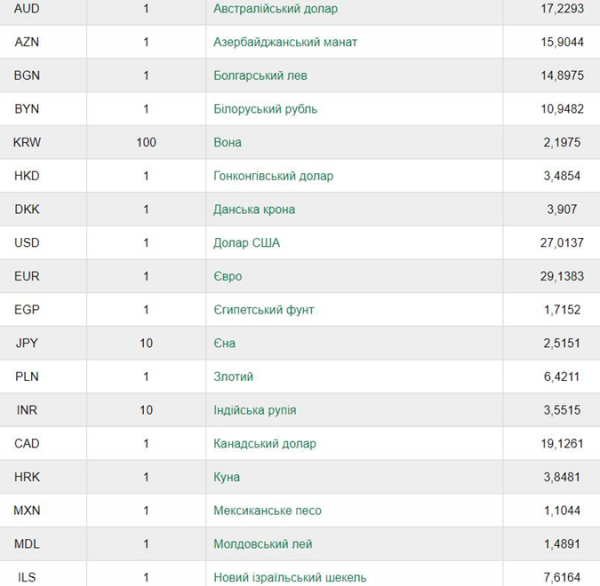Click the Данська крона link

[x=254, y=209]
